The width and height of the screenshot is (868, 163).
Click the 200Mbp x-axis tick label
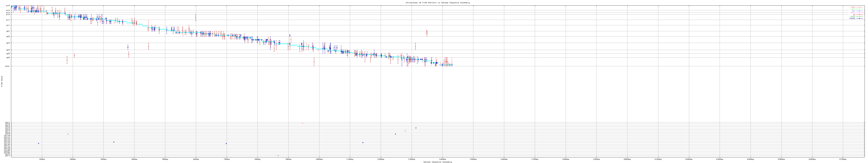point(627,159)
